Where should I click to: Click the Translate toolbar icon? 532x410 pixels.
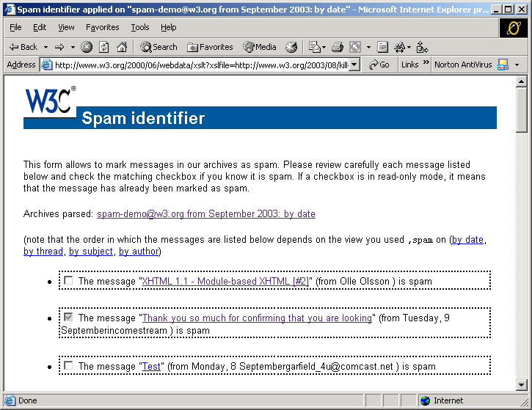(400, 47)
